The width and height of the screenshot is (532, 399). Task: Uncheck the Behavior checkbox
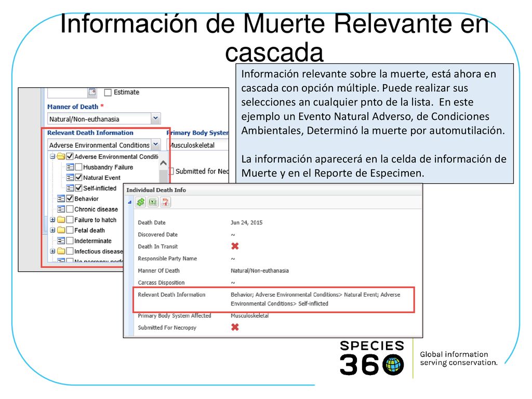click(x=70, y=198)
